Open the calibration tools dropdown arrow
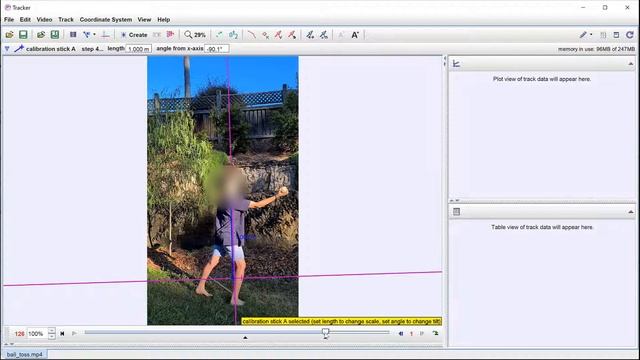Screen dimensions: 640x360 (94, 35)
